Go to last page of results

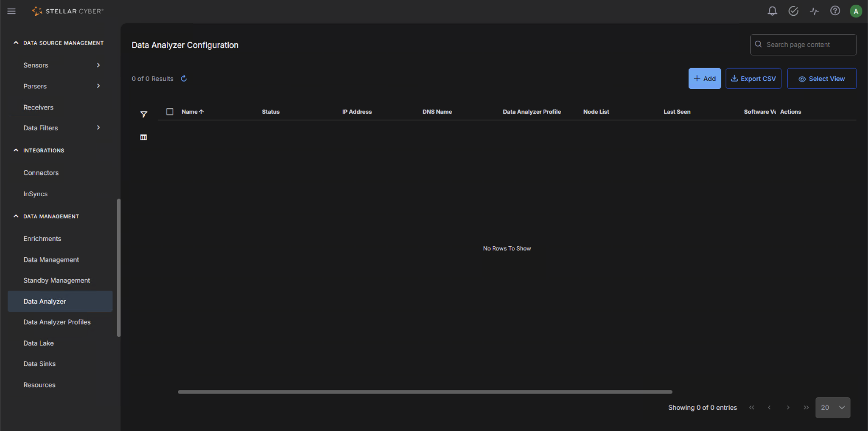pyautogui.click(x=806, y=408)
